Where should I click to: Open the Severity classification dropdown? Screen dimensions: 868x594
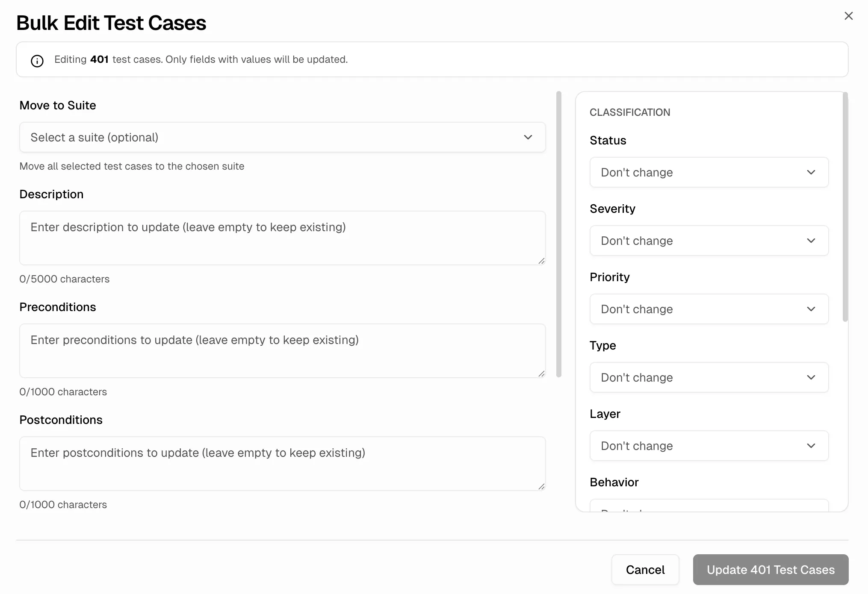point(709,241)
